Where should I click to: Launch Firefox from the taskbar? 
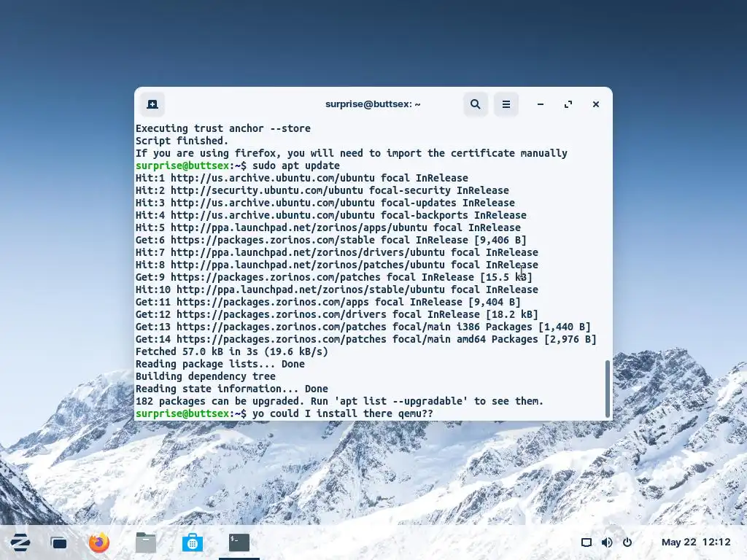tap(99, 542)
